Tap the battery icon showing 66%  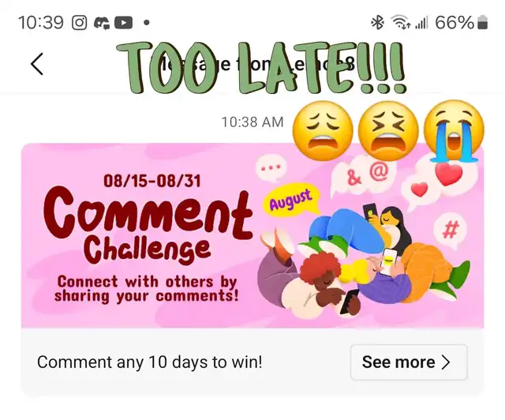[482, 23]
